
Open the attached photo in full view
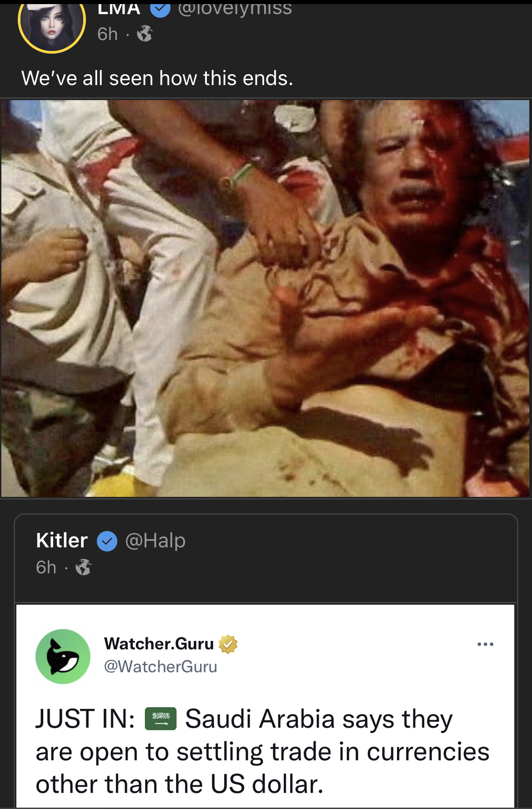click(x=266, y=298)
